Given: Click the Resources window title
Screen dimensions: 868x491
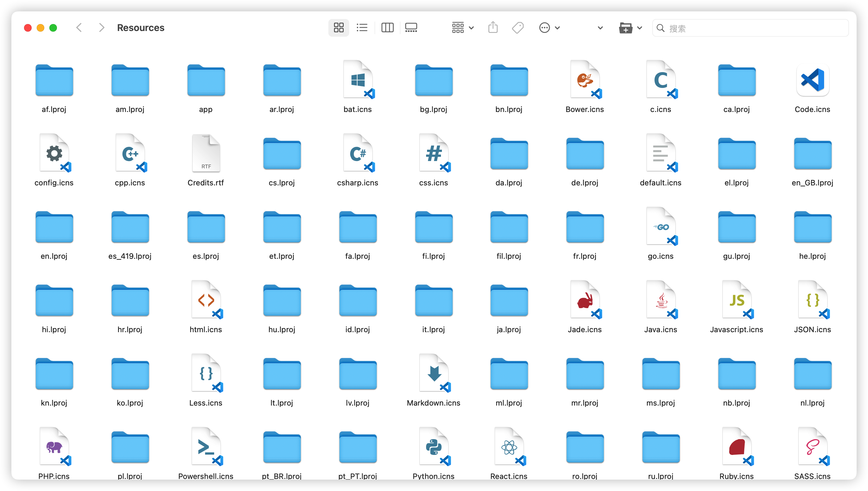Looking at the screenshot, I should (140, 28).
